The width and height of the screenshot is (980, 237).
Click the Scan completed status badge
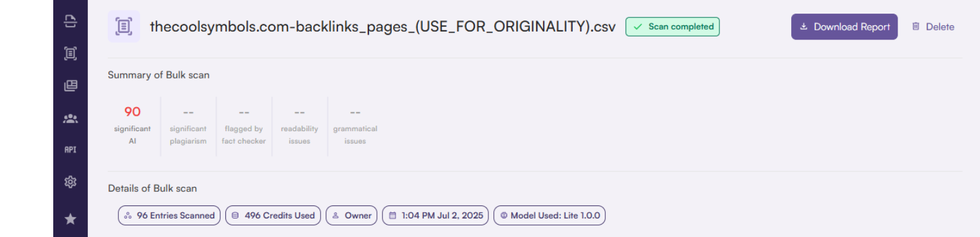[x=672, y=27]
